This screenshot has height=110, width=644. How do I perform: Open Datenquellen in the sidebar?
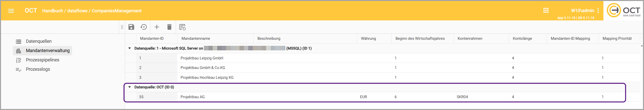pyautogui.click(x=39, y=41)
